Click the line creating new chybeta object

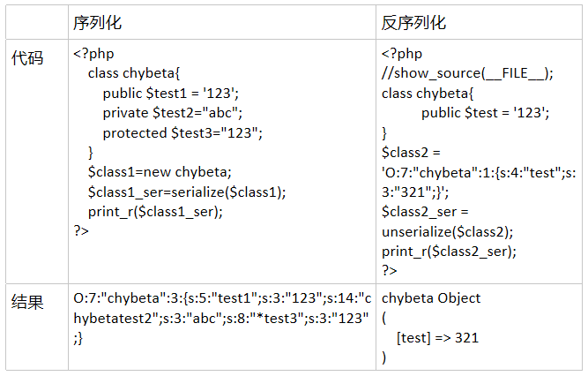159,171
